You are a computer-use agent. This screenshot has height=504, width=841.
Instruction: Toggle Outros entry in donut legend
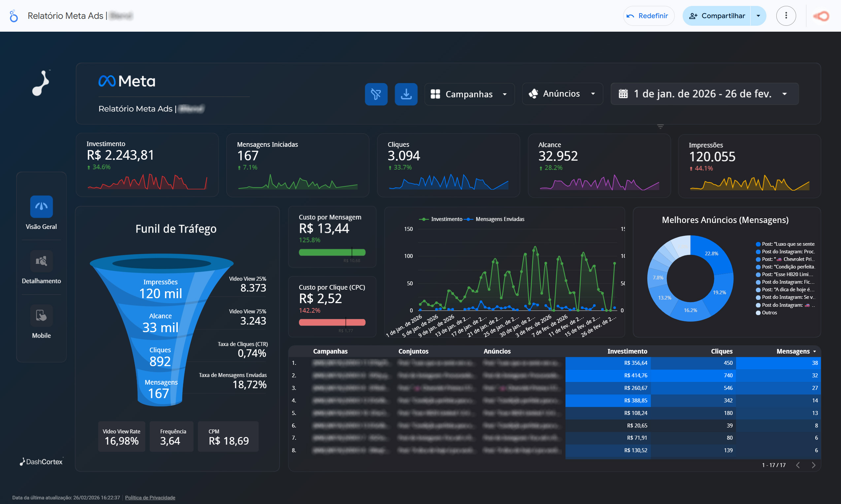769,313
